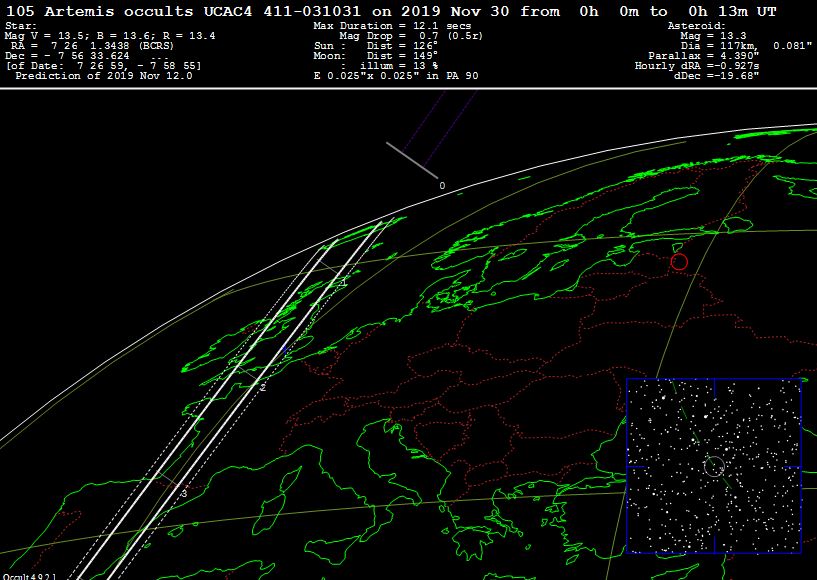The height and width of the screenshot is (580, 817).
Task: Click the red circle marker on the map
Action: (679, 262)
